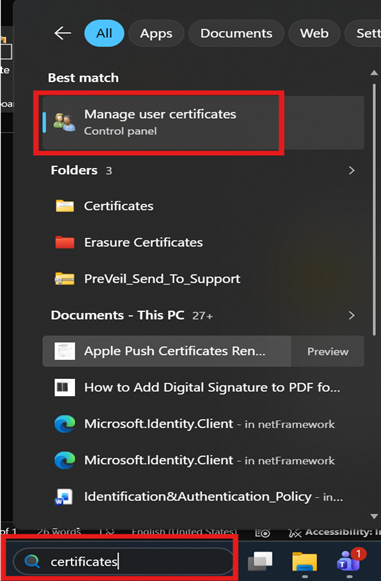Click the Apple Push Certificates document thumbnail icon

coord(65,351)
